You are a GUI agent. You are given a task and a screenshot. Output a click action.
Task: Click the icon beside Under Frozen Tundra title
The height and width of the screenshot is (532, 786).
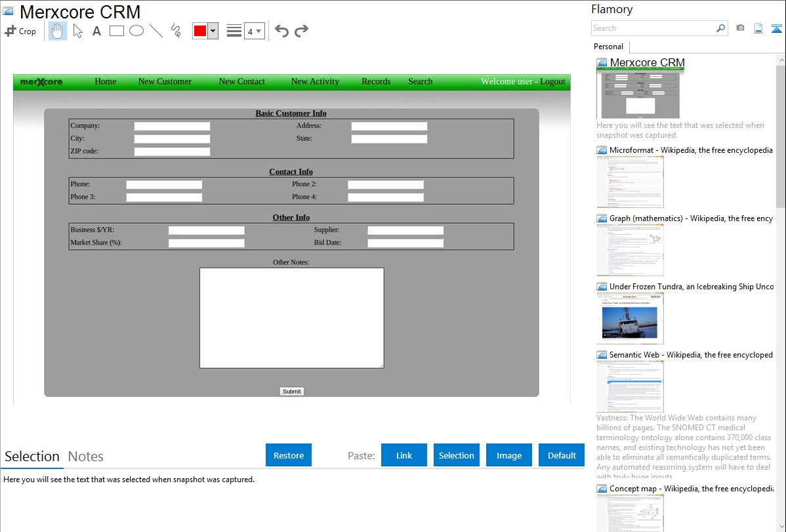click(x=602, y=287)
